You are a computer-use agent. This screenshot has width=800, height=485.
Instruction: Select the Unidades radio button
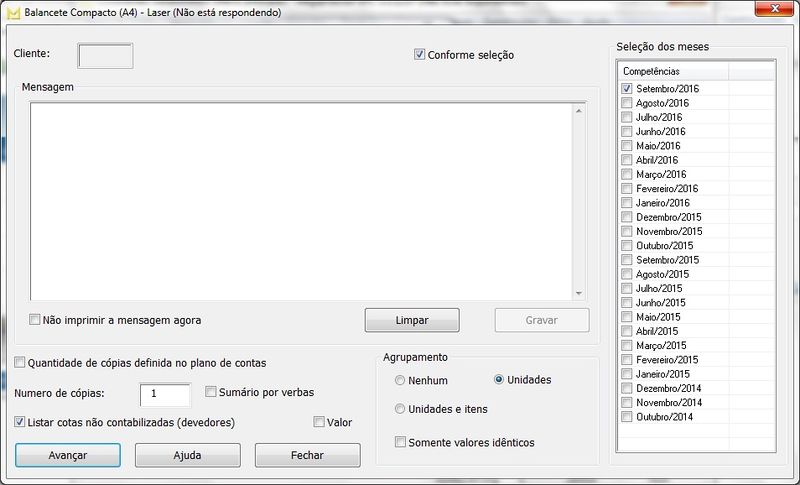tap(500, 380)
